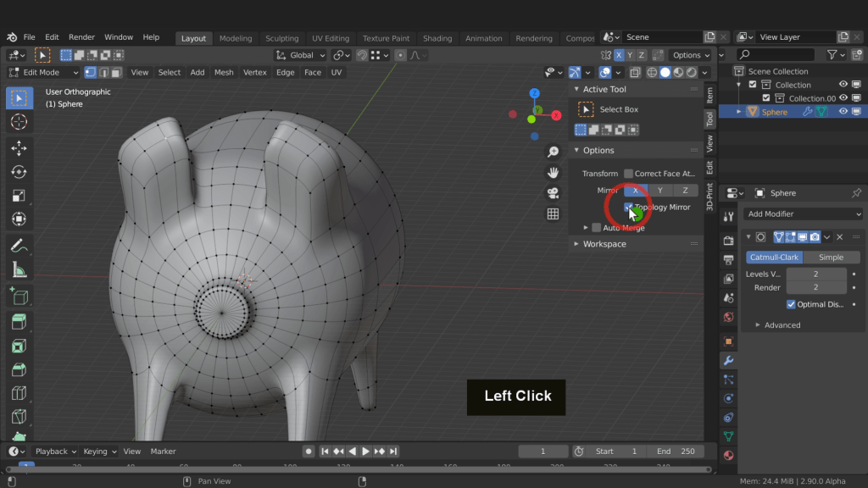Select the Scale tool
The width and height of the screenshot is (868, 488).
[19, 196]
